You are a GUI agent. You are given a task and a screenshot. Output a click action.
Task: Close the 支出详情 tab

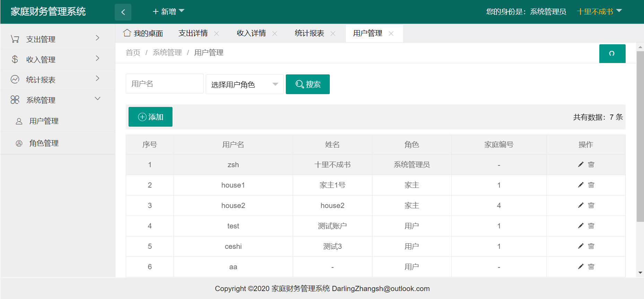click(217, 34)
